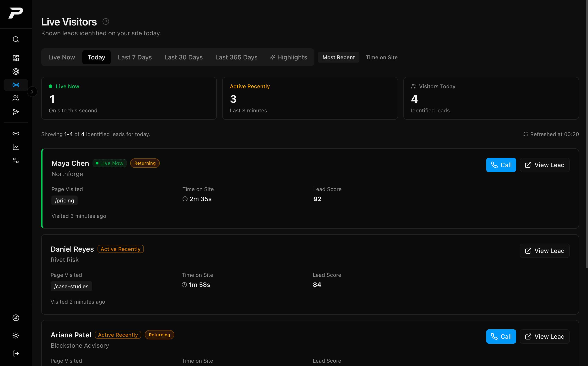
Task: Click the refresh icon next to Refreshed at 00:20
Action: pos(526,134)
